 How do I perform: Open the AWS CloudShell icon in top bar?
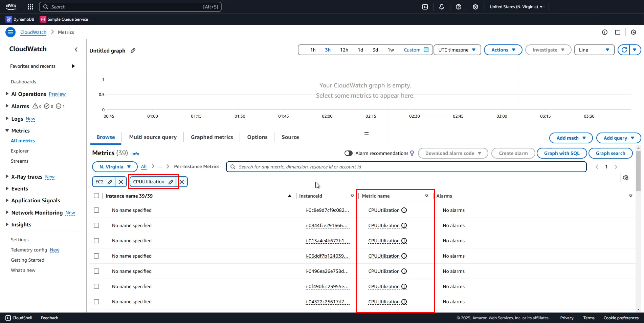pos(425,7)
